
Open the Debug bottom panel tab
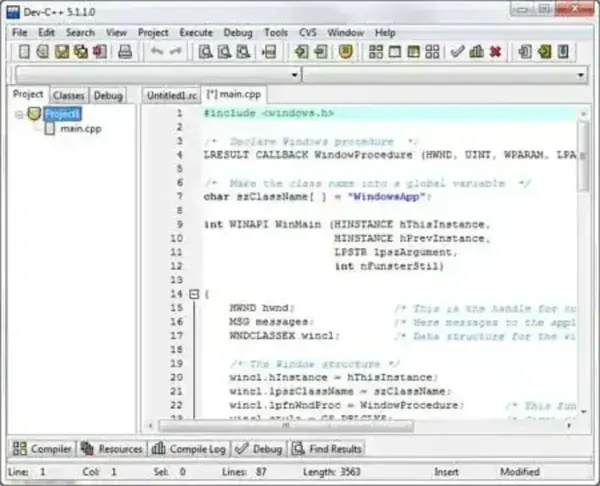point(259,448)
